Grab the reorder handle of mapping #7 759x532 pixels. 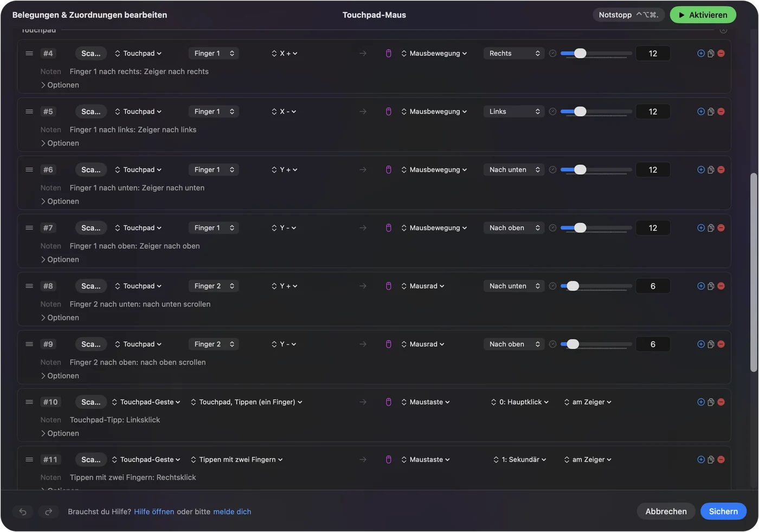(x=29, y=228)
